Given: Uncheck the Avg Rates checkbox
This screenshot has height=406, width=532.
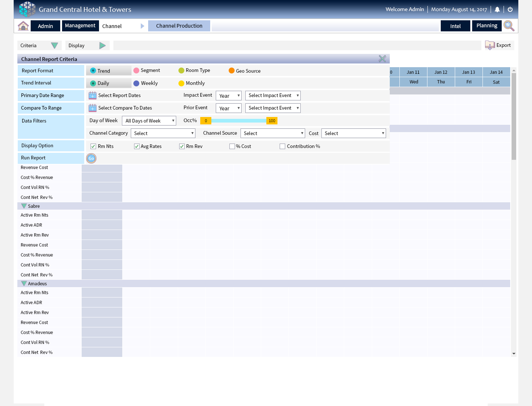Looking at the screenshot, I should 137,147.
